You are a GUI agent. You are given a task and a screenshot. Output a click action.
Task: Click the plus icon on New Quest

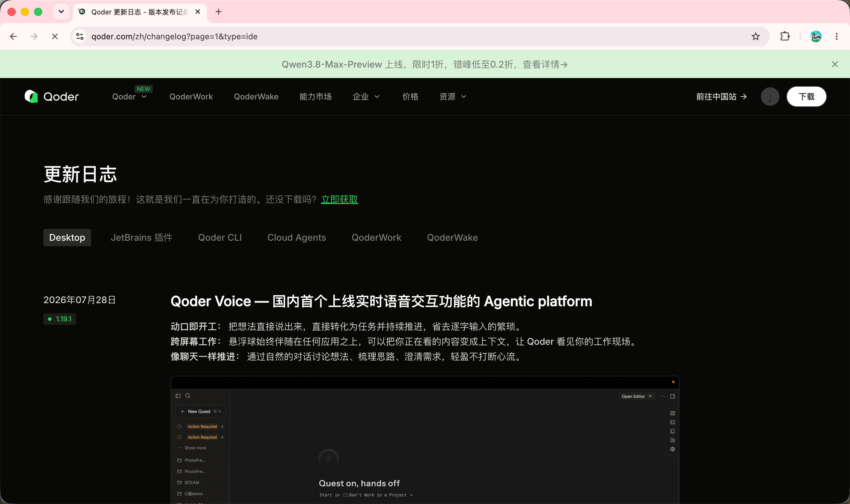pyautogui.click(x=182, y=411)
